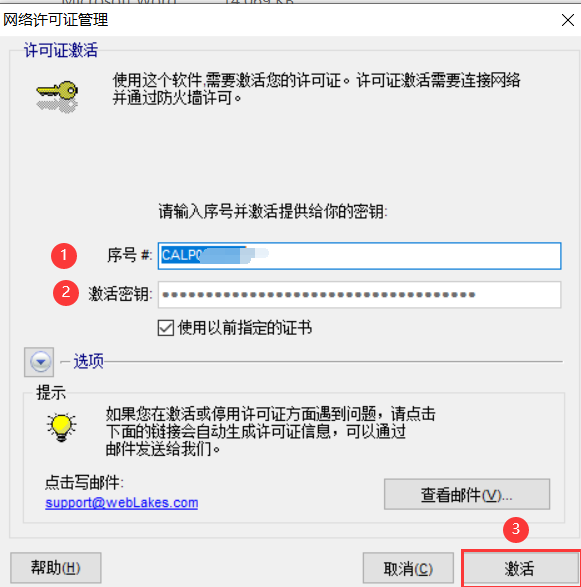The height and width of the screenshot is (587, 581).
Task: Open help via 帮助(H) button
Action: point(56,568)
